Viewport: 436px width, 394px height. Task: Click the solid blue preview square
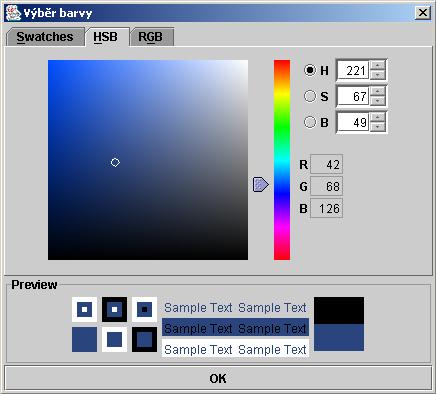(84, 339)
